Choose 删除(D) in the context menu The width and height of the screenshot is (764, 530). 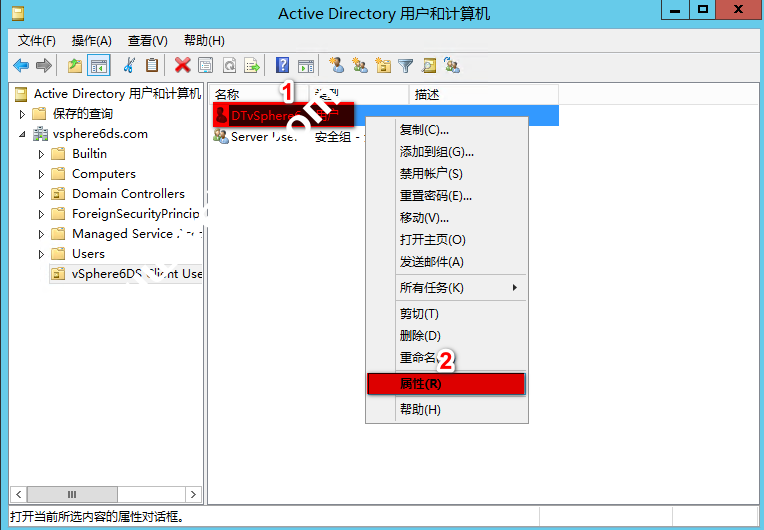click(x=447, y=336)
